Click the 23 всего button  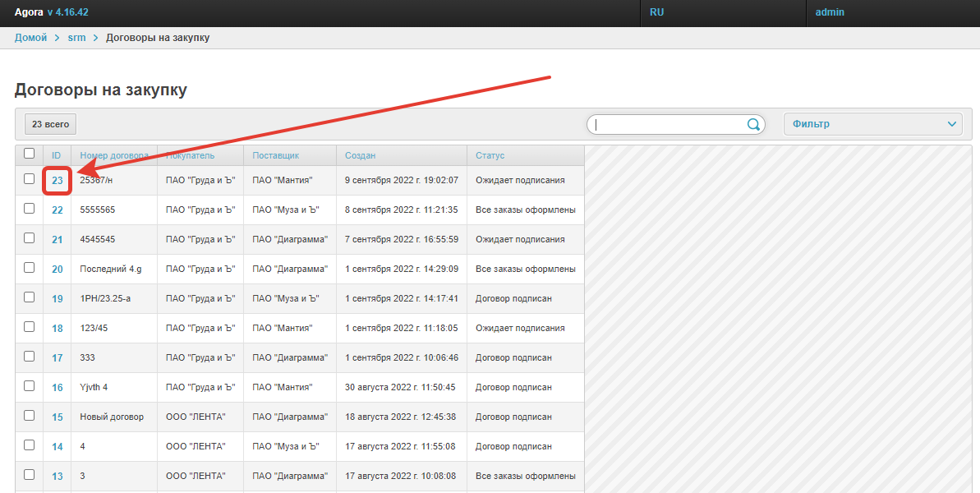pyautogui.click(x=50, y=124)
